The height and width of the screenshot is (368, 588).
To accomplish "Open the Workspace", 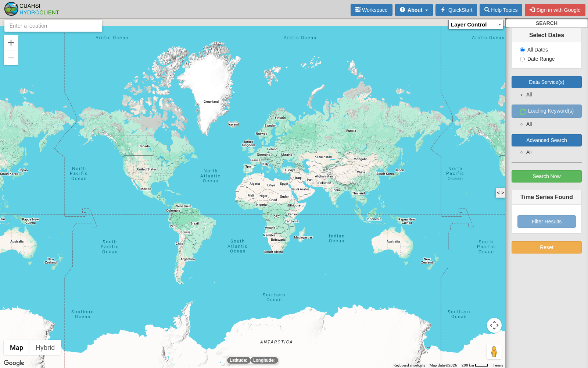I will click(x=371, y=10).
